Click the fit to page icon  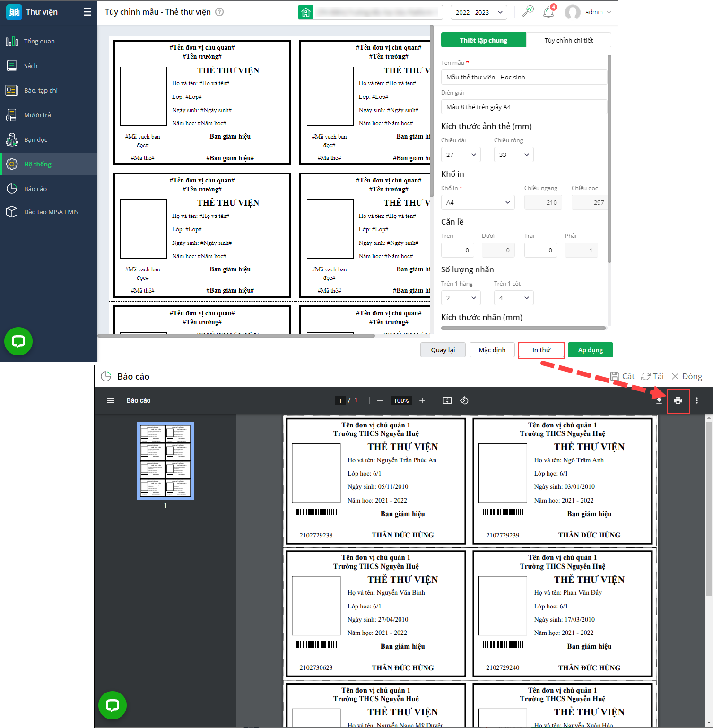[x=447, y=400]
